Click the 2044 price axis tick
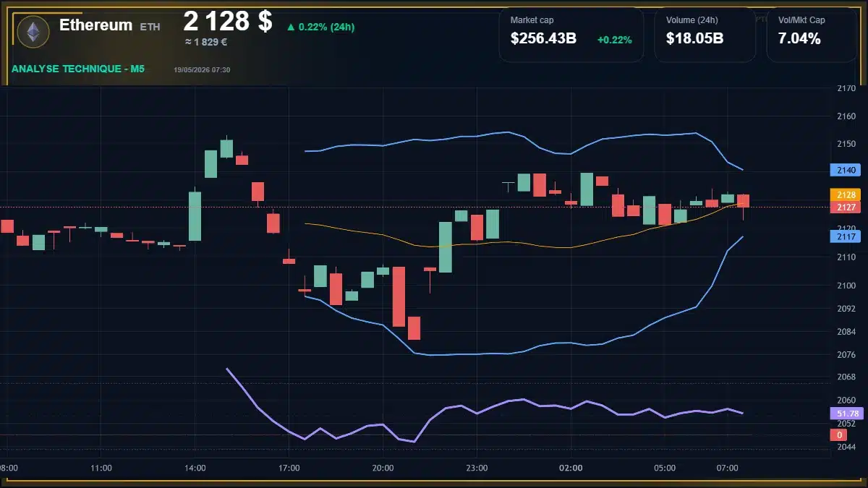Viewport: 868px width, 488px height. 846,447
